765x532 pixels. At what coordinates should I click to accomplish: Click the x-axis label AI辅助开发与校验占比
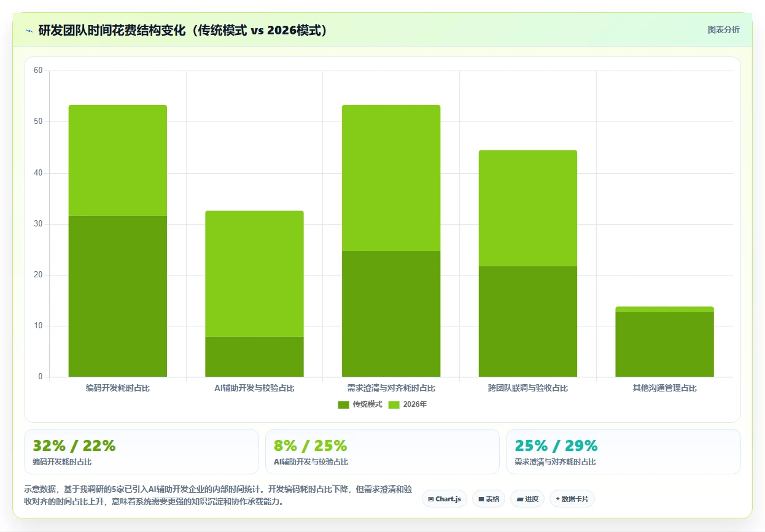[x=254, y=388]
